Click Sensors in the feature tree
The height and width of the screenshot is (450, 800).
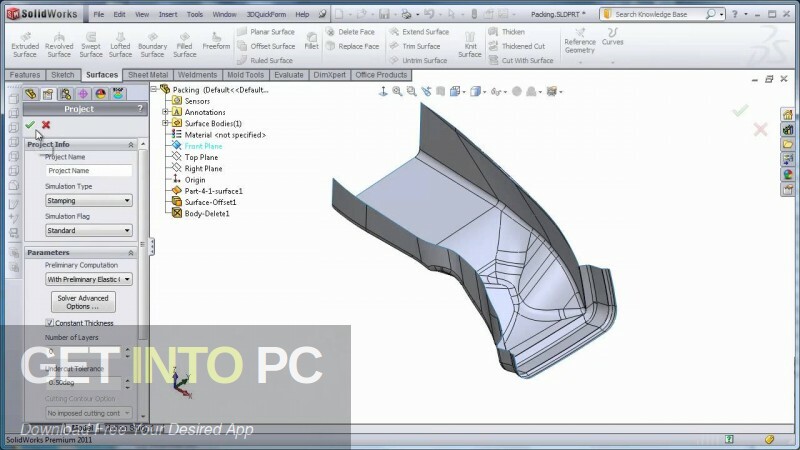pyautogui.click(x=197, y=101)
